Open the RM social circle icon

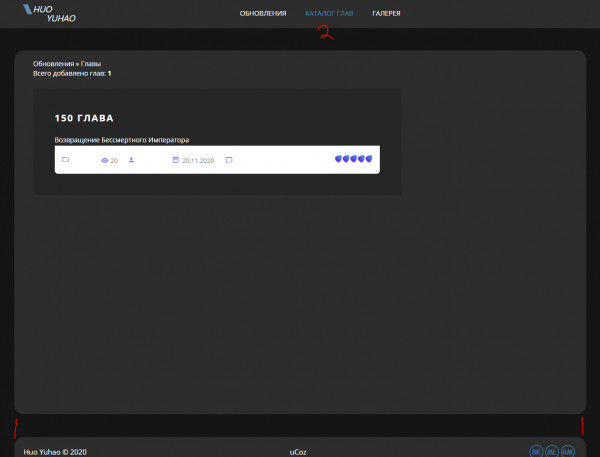coord(567,452)
